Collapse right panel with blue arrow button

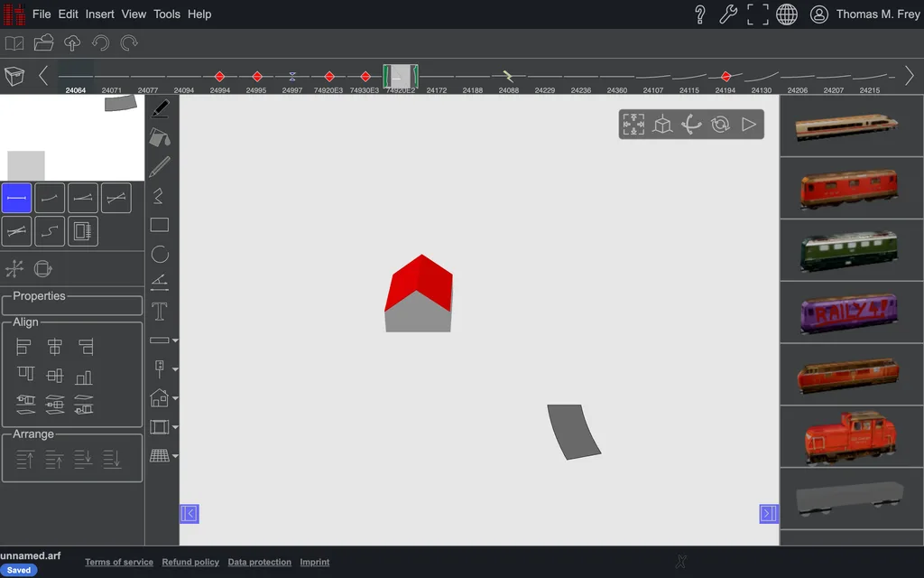(x=769, y=514)
